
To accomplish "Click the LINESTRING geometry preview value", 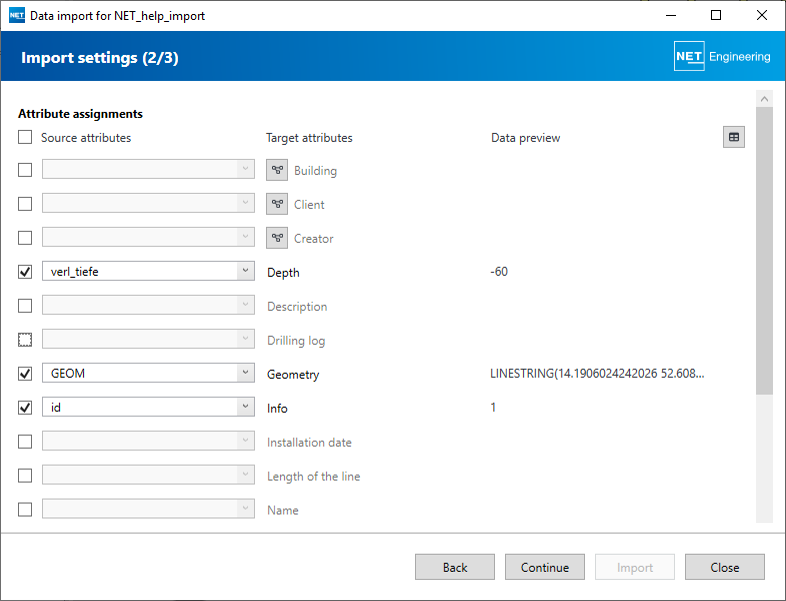I will click(597, 373).
